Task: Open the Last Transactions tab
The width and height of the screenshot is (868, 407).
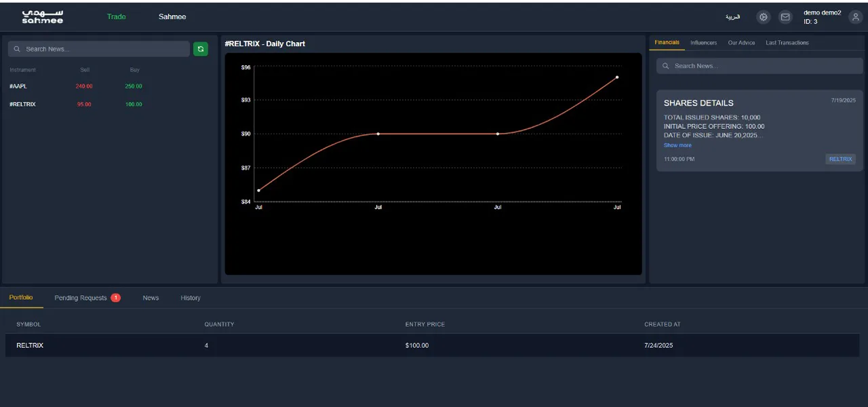Action: coord(787,43)
